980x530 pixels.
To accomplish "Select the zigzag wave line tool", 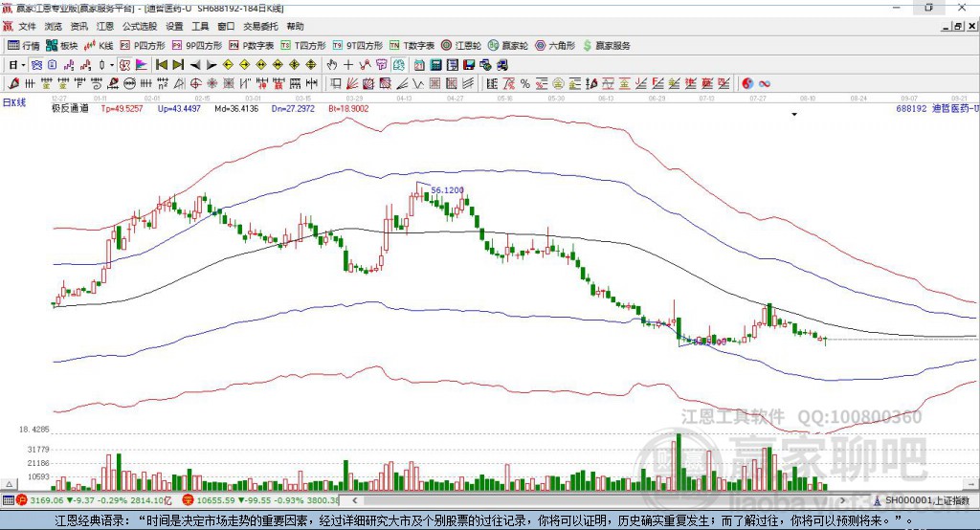I will pos(418,84).
